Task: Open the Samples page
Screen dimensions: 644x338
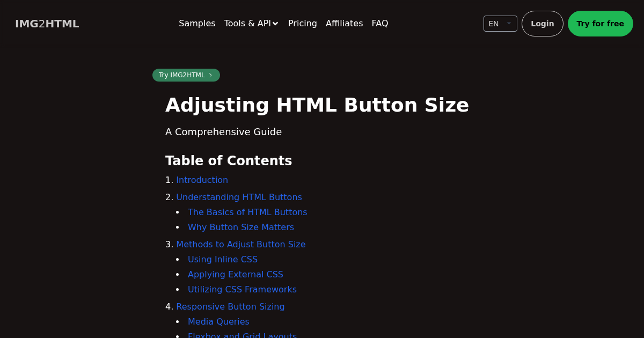Action: coord(197,24)
